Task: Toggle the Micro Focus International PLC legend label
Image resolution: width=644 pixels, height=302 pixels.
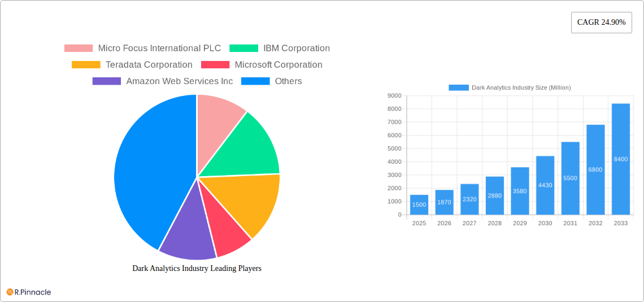Action: (x=159, y=49)
